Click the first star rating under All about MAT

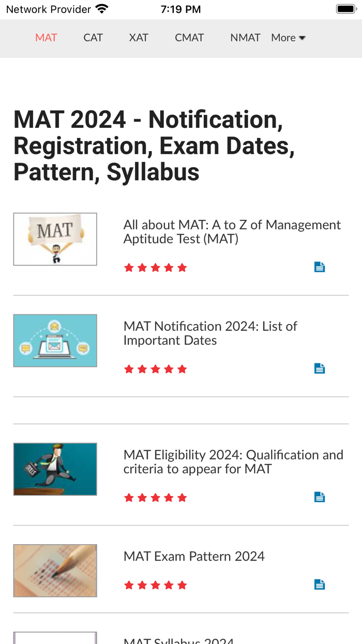click(x=128, y=267)
